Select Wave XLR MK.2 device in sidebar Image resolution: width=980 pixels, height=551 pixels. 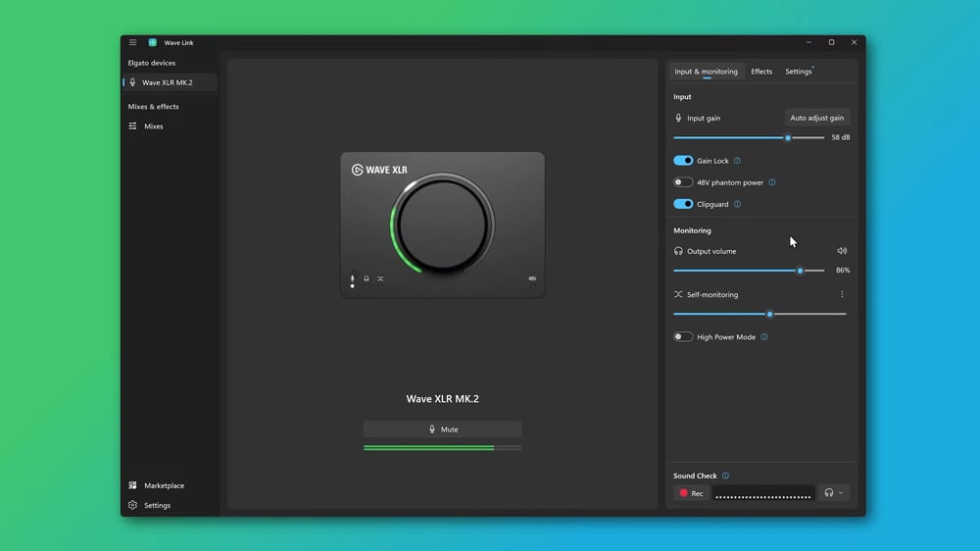click(x=170, y=82)
